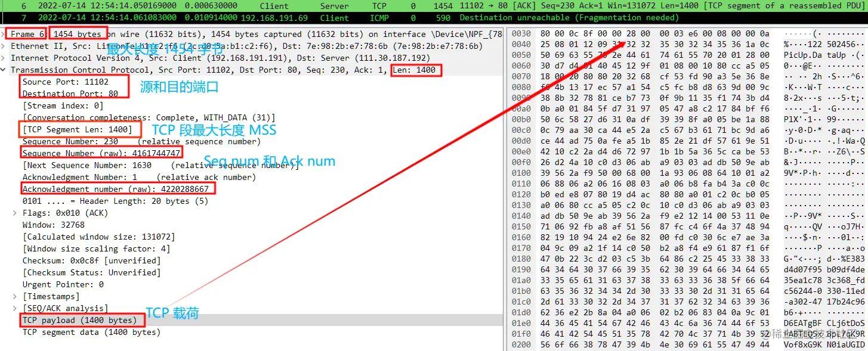Select Checksum: 0x0c8f [unverified] field

click(92, 260)
